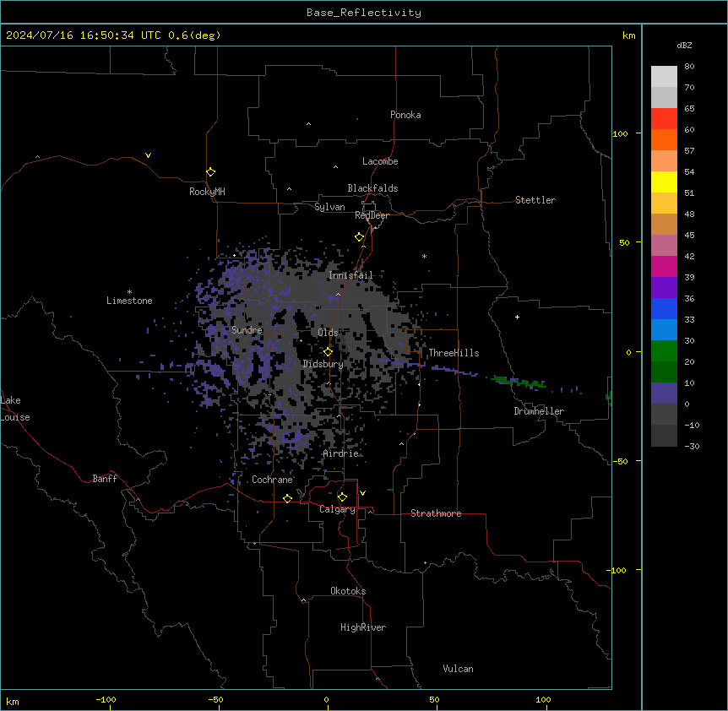Click the Banff label

point(105,479)
